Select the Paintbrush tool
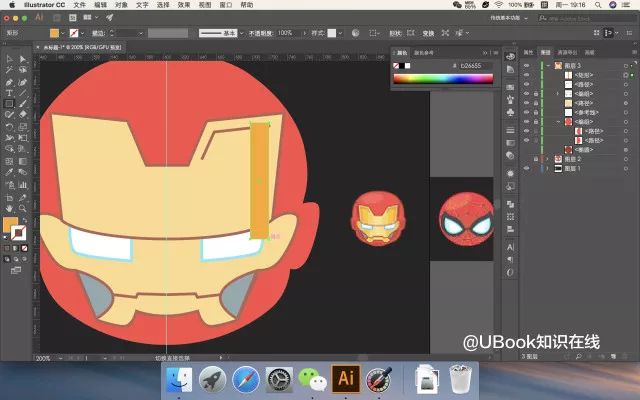Screen dimensions: 640x400 pyautogui.click(x=22, y=104)
